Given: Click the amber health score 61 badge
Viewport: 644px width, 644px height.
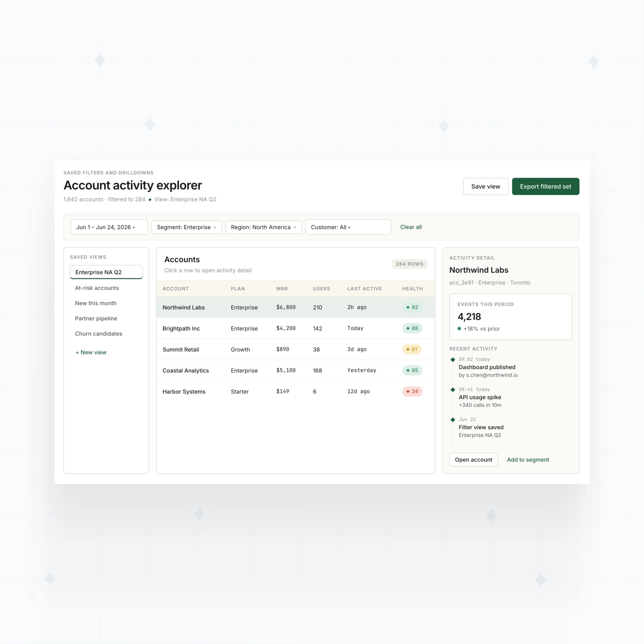Looking at the screenshot, I should click(x=412, y=349).
